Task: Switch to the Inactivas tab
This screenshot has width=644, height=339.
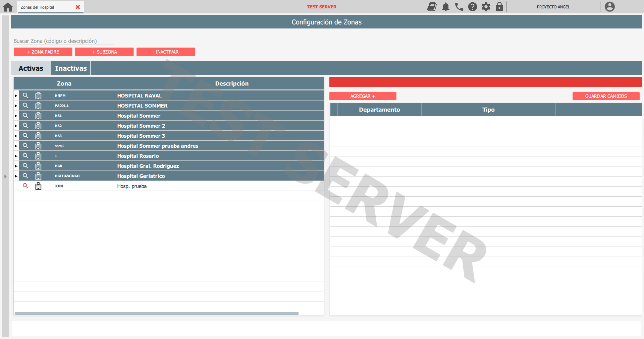Action: (71, 68)
